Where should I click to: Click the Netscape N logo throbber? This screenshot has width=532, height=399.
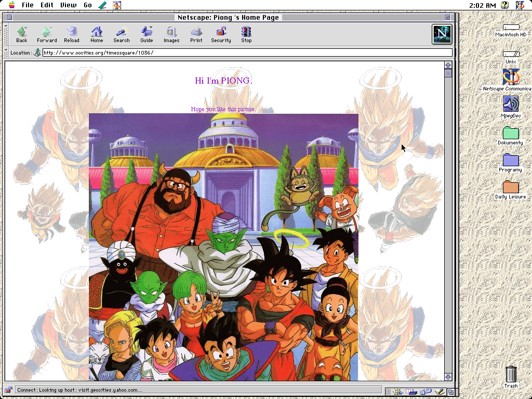click(442, 34)
